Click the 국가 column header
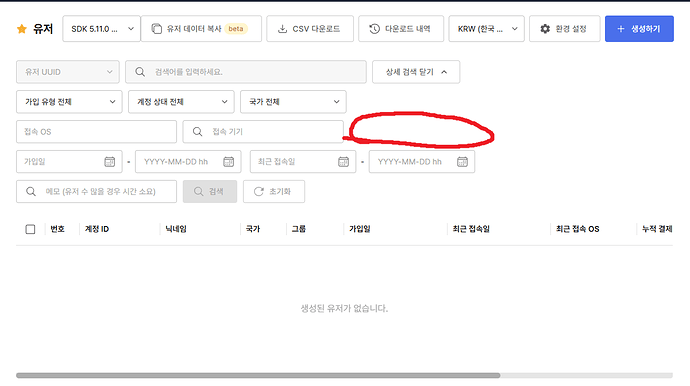Image resolution: width=690 pixels, height=386 pixels. click(253, 229)
